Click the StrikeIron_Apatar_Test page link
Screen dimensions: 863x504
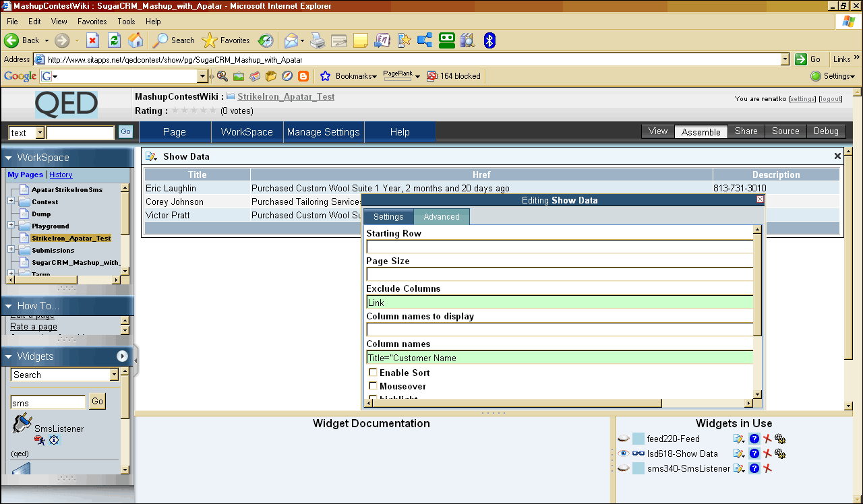click(286, 96)
